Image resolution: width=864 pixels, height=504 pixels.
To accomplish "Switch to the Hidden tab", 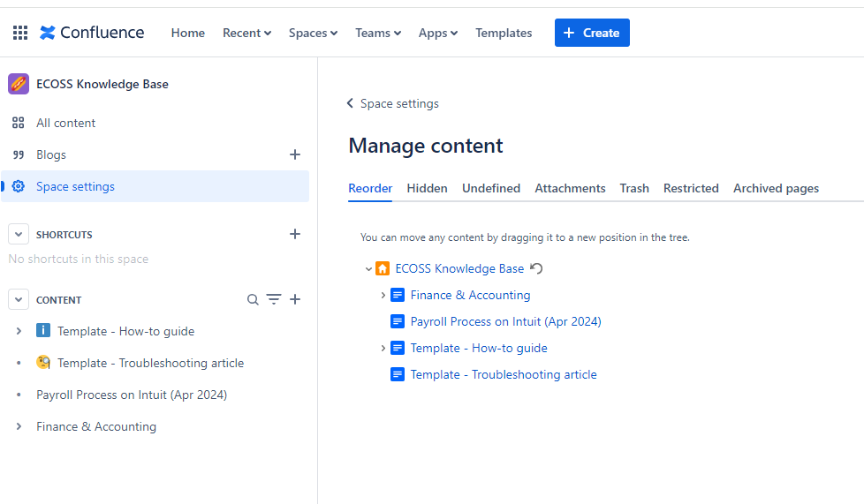I will tap(427, 188).
